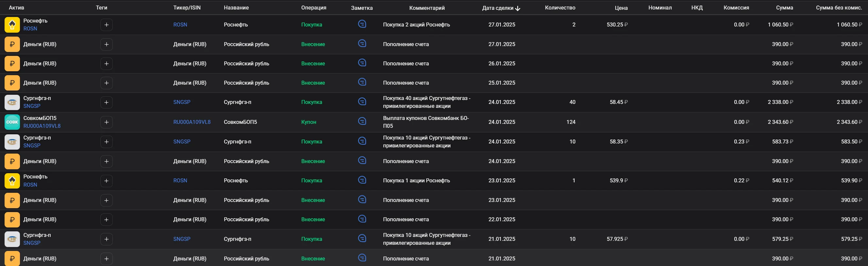Open the ROSN ticker link in the 27.01.2025 row
Image resolution: width=868 pixels, height=266 pixels.
click(180, 25)
